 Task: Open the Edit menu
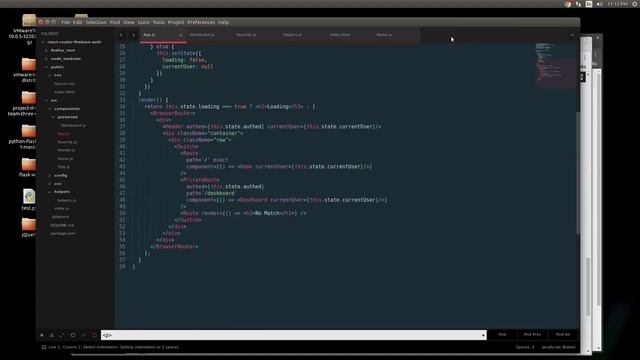click(78, 22)
